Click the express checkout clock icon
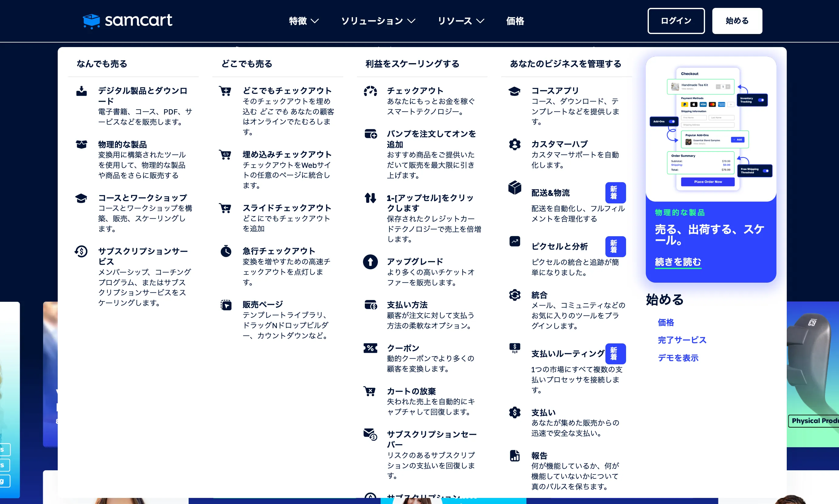This screenshot has width=839, height=504. 226,251
